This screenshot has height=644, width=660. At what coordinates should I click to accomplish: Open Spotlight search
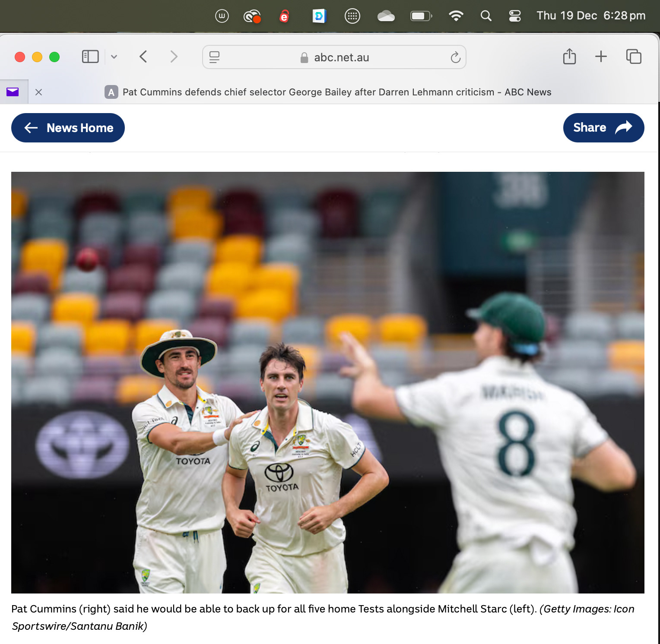486,16
